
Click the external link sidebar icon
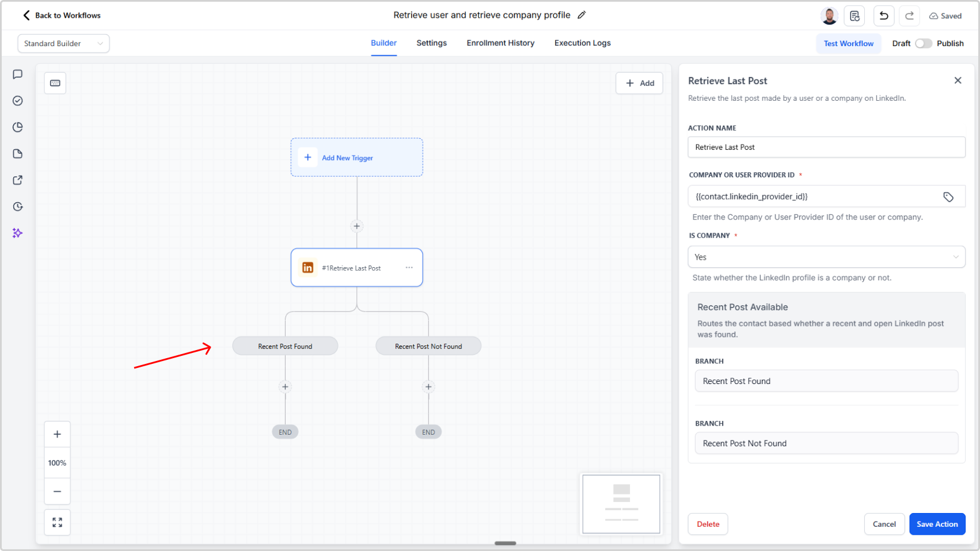click(17, 180)
